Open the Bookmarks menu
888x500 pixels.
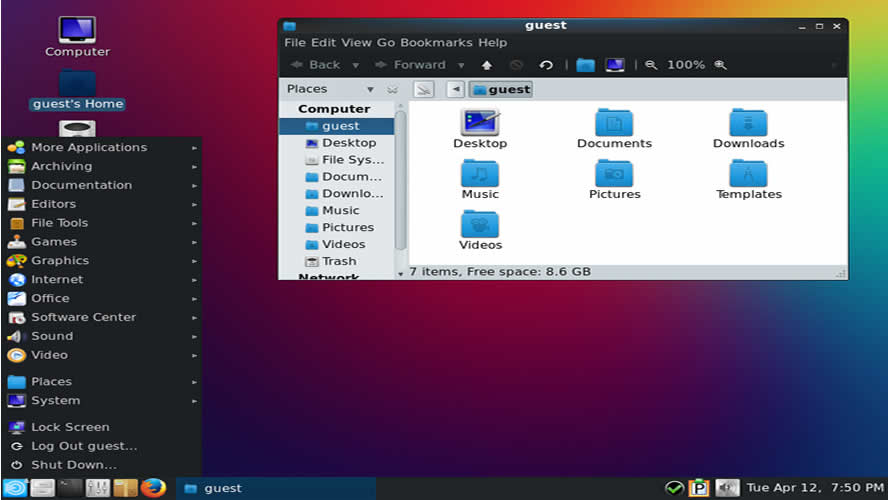[x=438, y=43]
